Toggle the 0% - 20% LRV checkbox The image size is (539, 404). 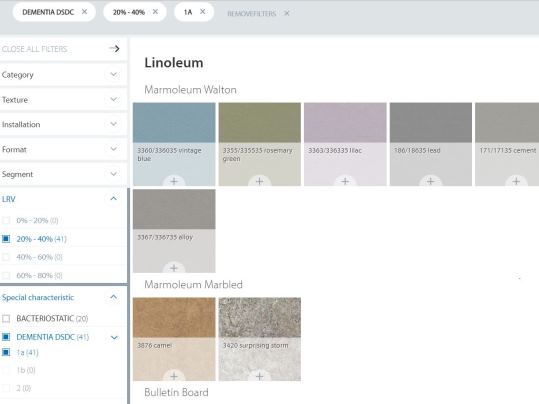[x=6, y=220]
